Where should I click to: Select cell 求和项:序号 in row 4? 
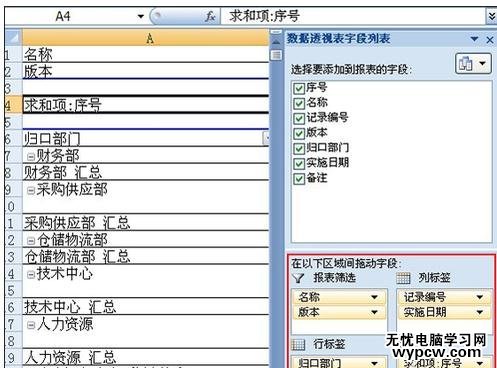(x=146, y=105)
